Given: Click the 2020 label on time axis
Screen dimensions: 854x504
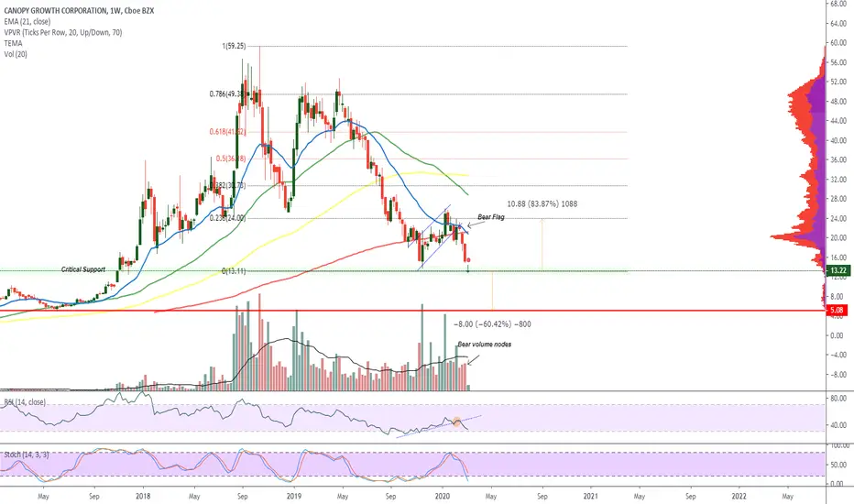Looking at the screenshot, I should (443, 497).
